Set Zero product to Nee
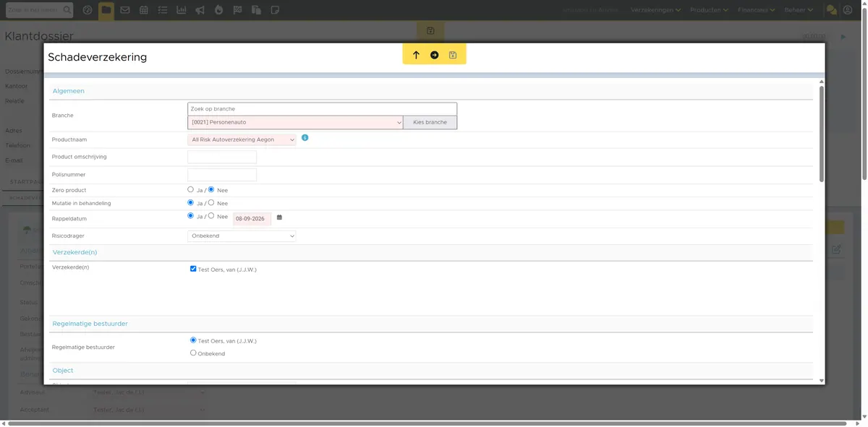868x427 pixels. point(211,190)
